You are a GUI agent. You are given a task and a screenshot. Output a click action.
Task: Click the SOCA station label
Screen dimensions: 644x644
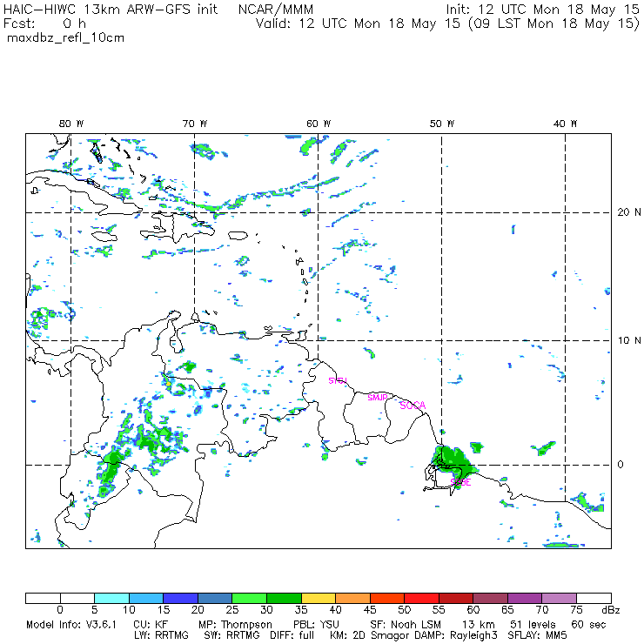click(x=413, y=406)
